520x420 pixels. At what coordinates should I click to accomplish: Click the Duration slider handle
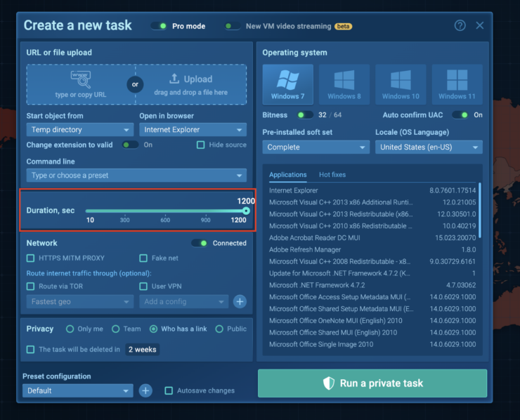tap(246, 211)
